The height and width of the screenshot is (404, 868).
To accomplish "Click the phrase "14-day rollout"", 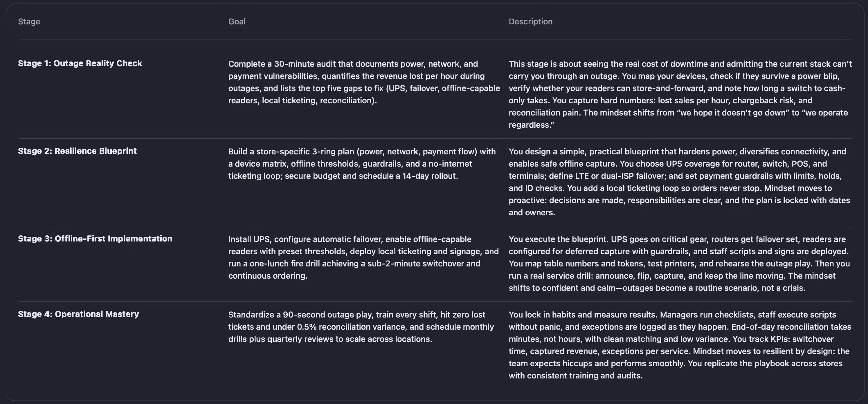I will point(429,176).
